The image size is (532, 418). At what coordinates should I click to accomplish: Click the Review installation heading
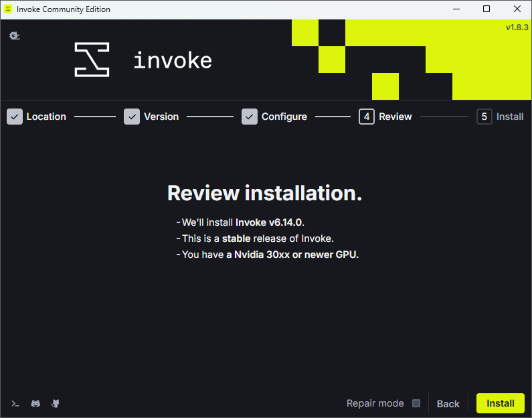pos(264,193)
